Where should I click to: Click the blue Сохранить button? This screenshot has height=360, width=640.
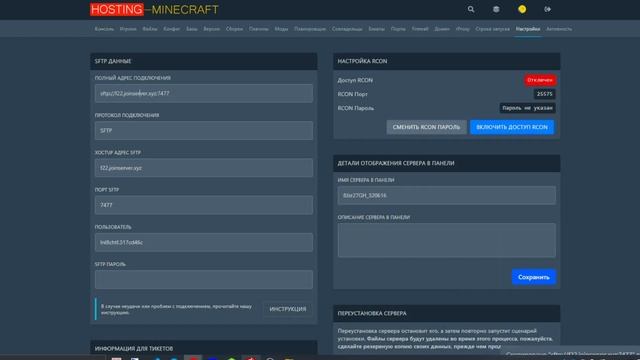(x=534, y=277)
